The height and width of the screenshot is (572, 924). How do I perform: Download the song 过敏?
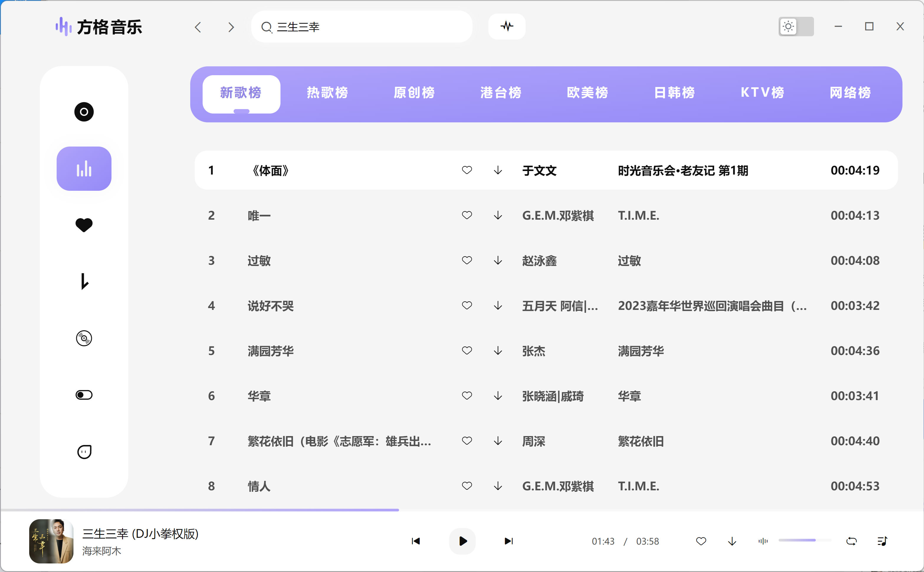[498, 261]
